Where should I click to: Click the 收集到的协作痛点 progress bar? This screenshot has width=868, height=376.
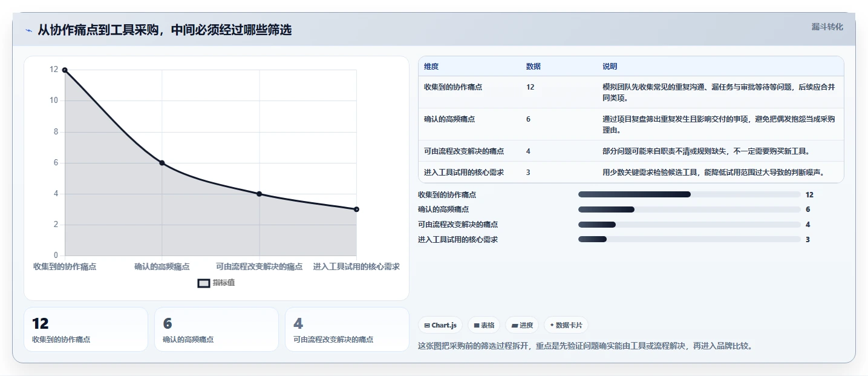click(690, 194)
